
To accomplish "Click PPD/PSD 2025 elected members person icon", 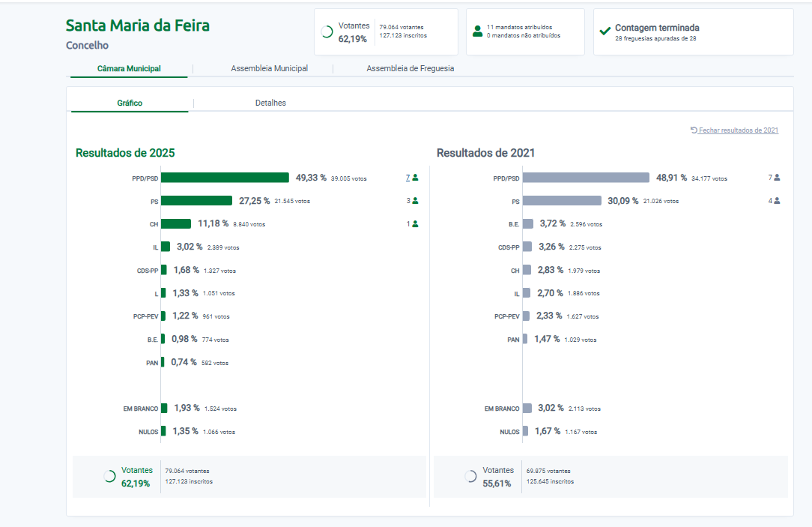I will point(415,178).
